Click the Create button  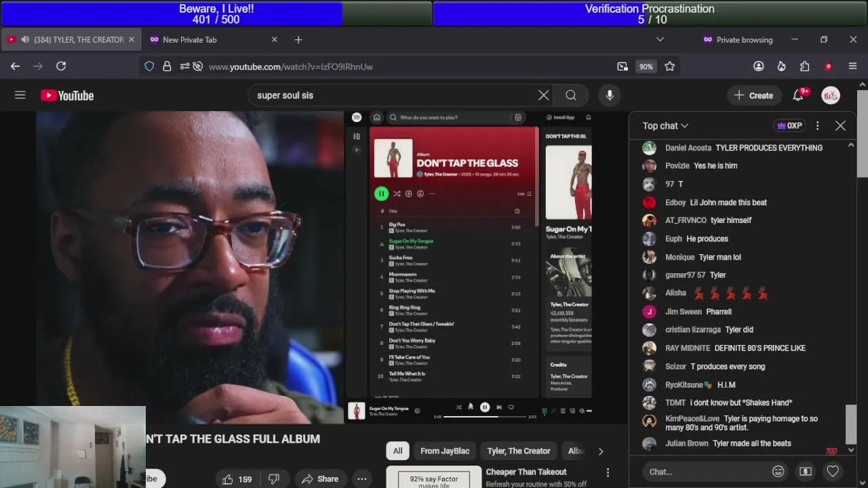pos(753,96)
